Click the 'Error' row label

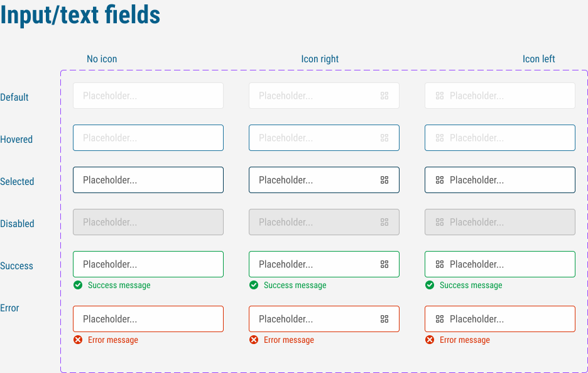[9, 308]
